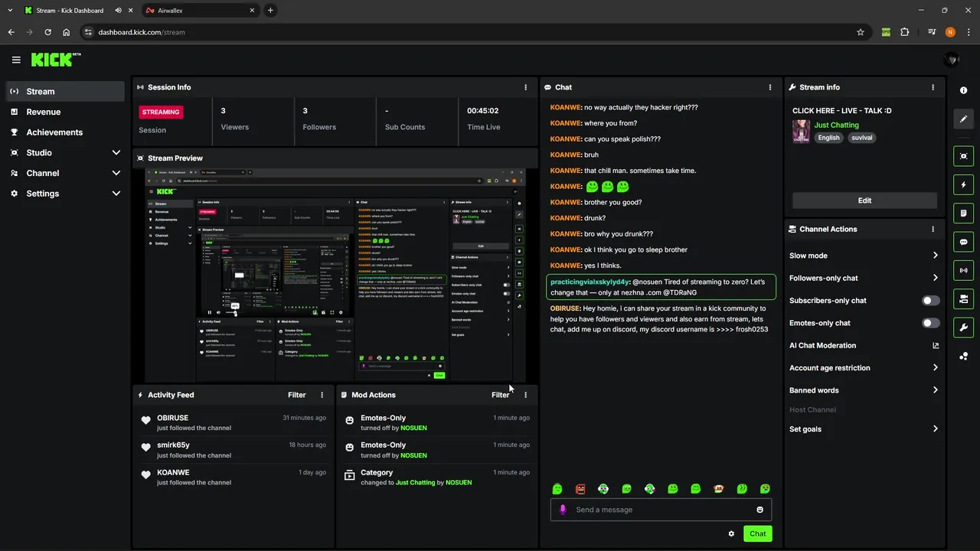The height and width of the screenshot is (551, 980).
Task: Open chat settings gear next to Chat button
Action: (731, 533)
